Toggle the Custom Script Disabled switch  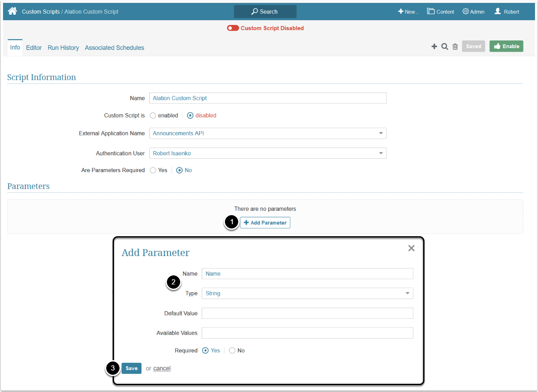233,28
